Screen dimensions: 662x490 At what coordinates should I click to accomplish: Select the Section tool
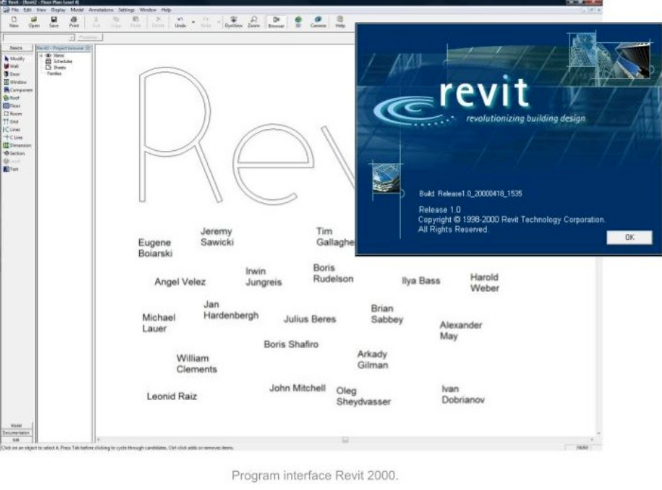click(x=14, y=153)
